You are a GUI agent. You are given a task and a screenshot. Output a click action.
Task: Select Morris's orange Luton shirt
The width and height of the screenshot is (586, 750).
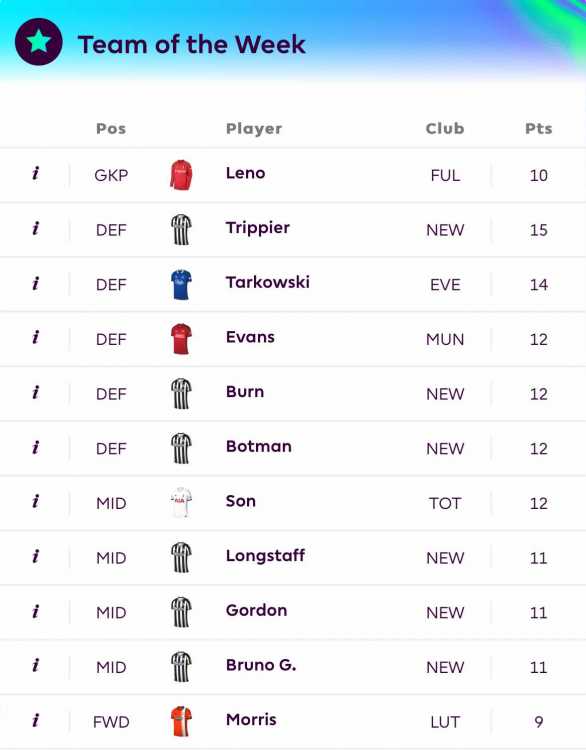tap(181, 721)
